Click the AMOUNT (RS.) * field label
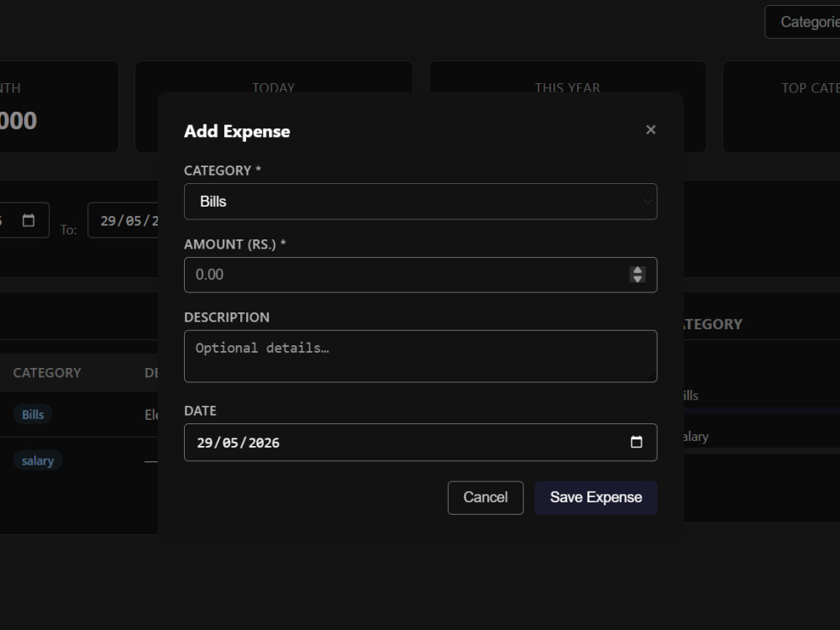 [x=234, y=244]
